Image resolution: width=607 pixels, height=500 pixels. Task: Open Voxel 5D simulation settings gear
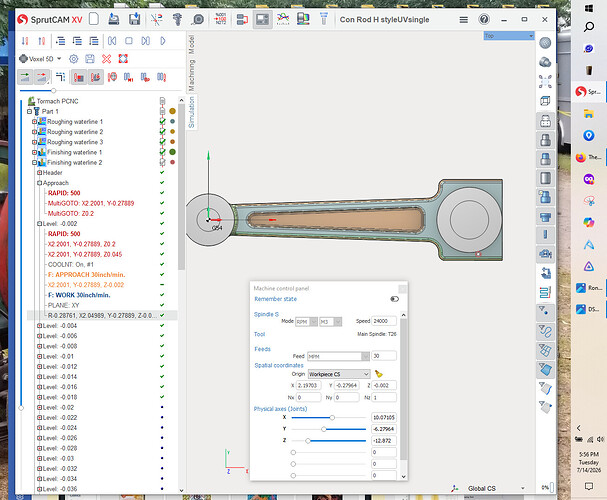click(x=73, y=59)
